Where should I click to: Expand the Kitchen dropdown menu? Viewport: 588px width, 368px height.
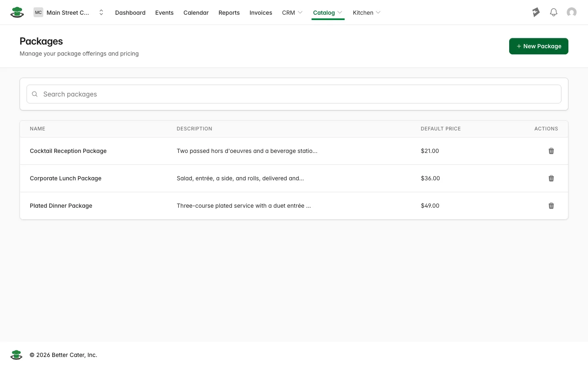[x=367, y=13]
